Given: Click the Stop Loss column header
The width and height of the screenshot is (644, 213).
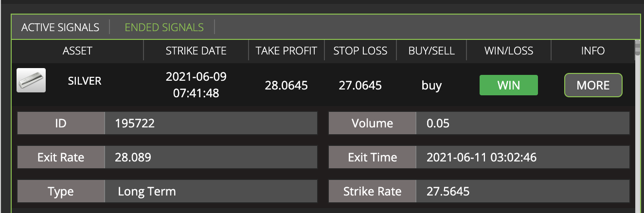Looking at the screenshot, I should click(360, 51).
